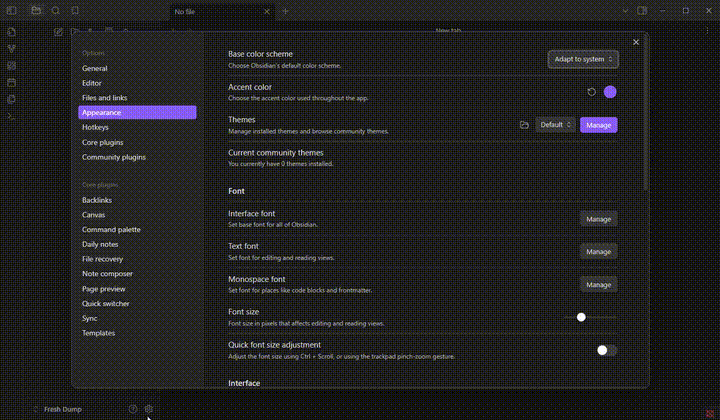
Task: Create a new canvas from the ribbon
Action: [11, 66]
